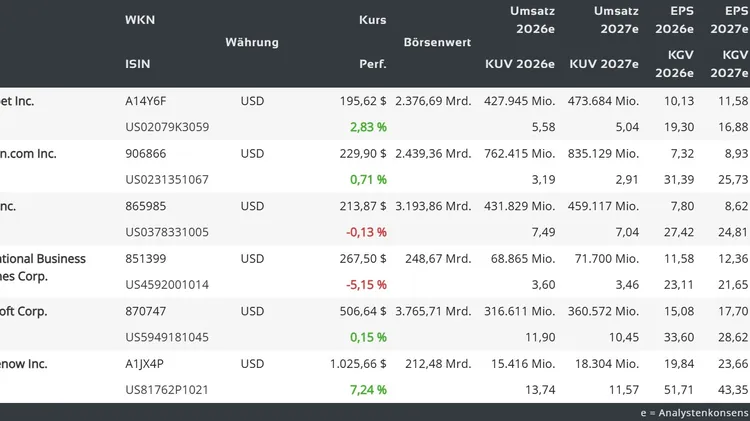Select WKN 870747

[x=145, y=312]
